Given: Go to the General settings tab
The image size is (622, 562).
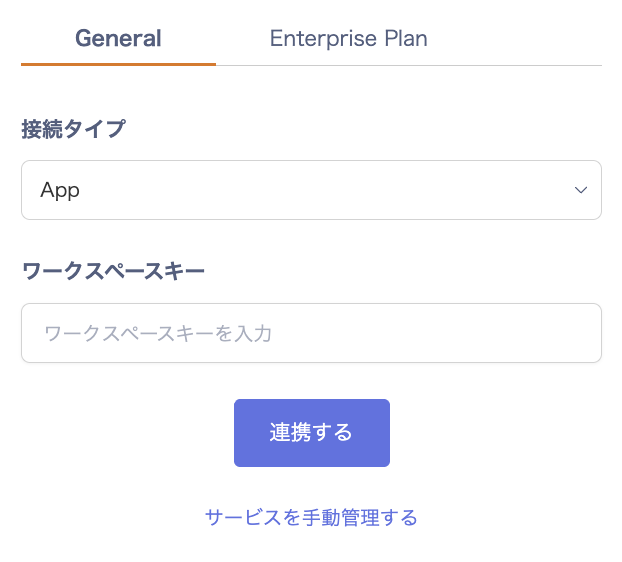Looking at the screenshot, I should [x=118, y=39].
